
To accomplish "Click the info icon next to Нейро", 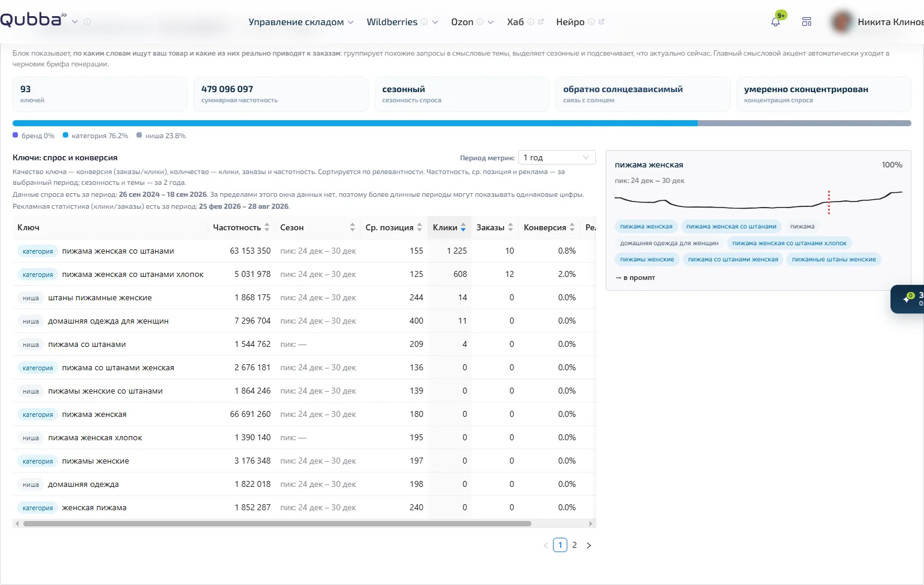I will pyautogui.click(x=591, y=22).
